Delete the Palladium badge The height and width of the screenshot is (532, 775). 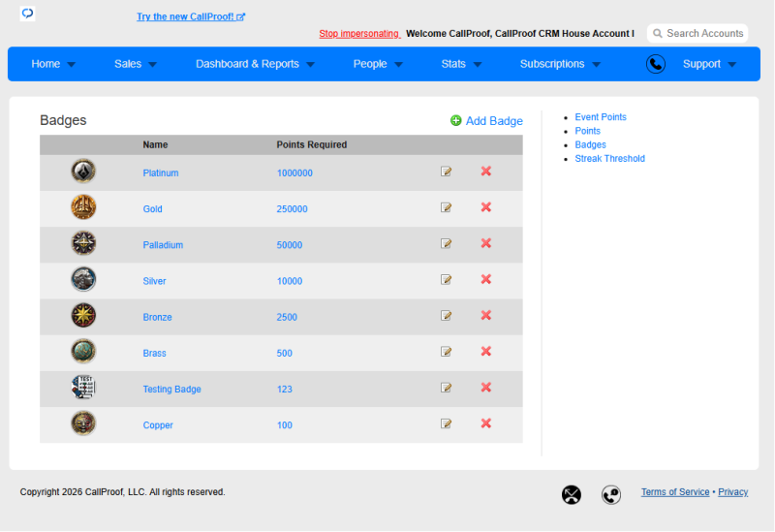tap(486, 243)
